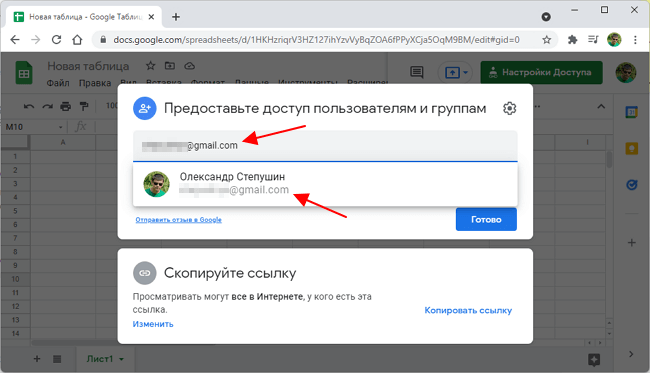
Task: Bookmark this page with star icon
Action: [547, 40]
